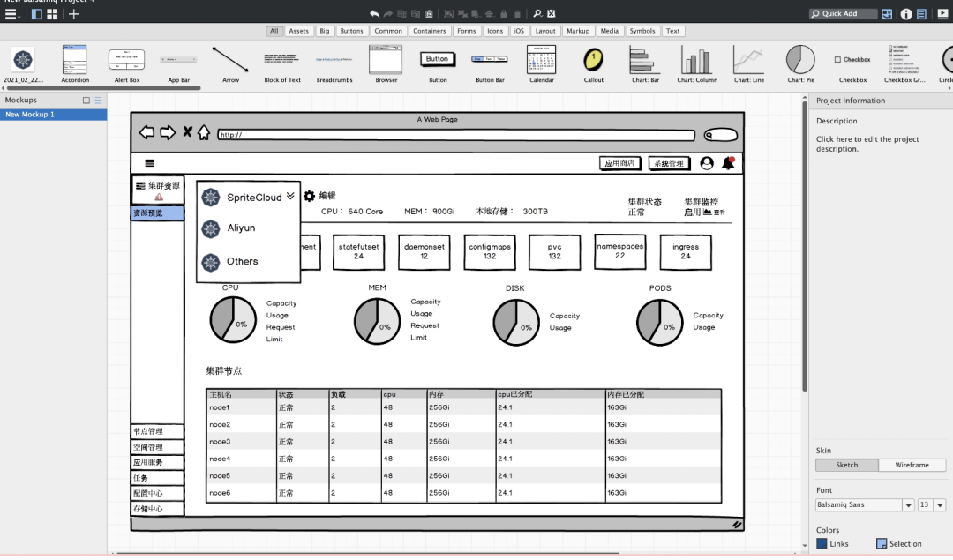Open the zoom magnifier tool in toolbar
The width and height of the screenshot is (953, 560).
537,13
